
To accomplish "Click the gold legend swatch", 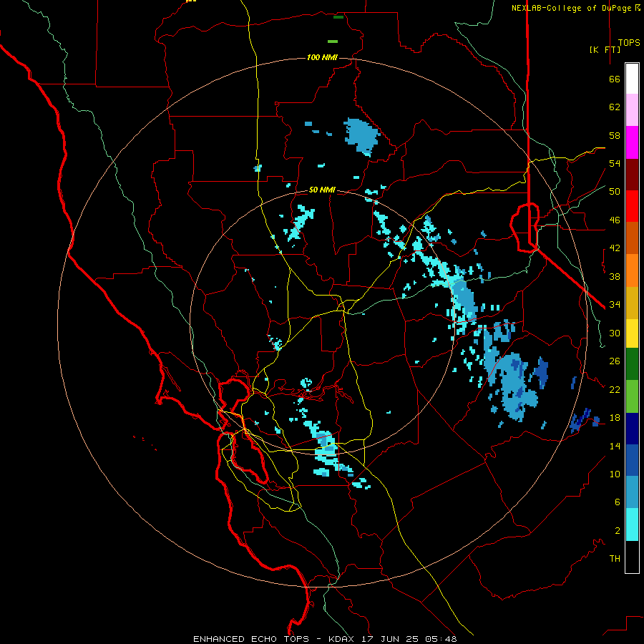I will click(632, 303).
